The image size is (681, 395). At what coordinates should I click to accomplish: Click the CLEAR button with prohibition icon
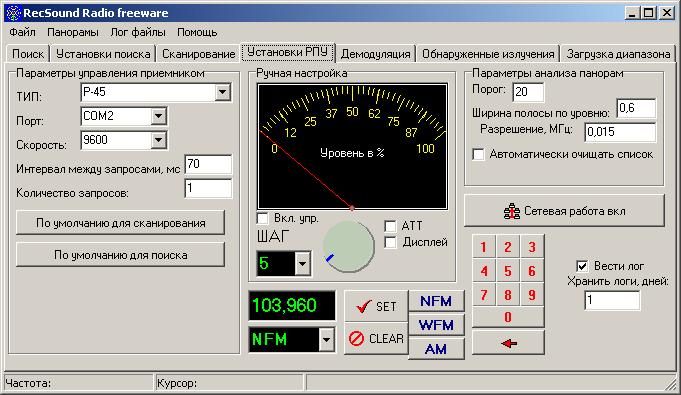point(376,338)
